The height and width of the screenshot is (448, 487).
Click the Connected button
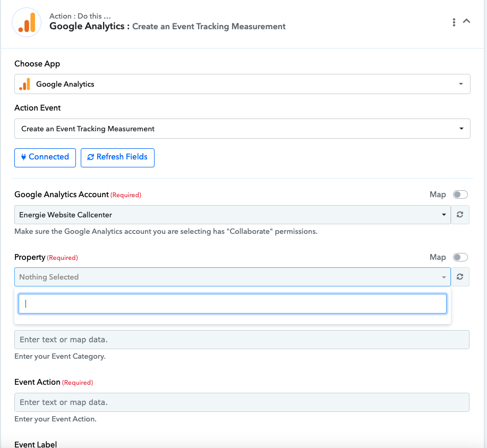pos(45,158)
